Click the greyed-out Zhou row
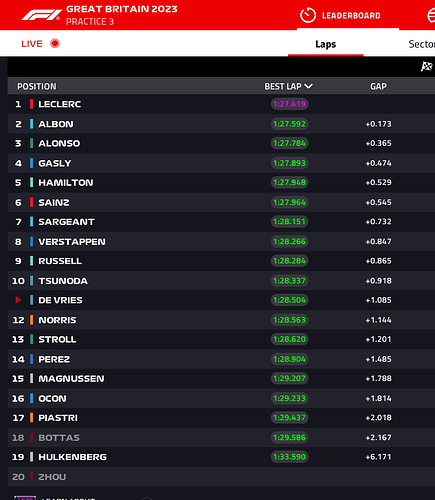 tap(221, 477)
